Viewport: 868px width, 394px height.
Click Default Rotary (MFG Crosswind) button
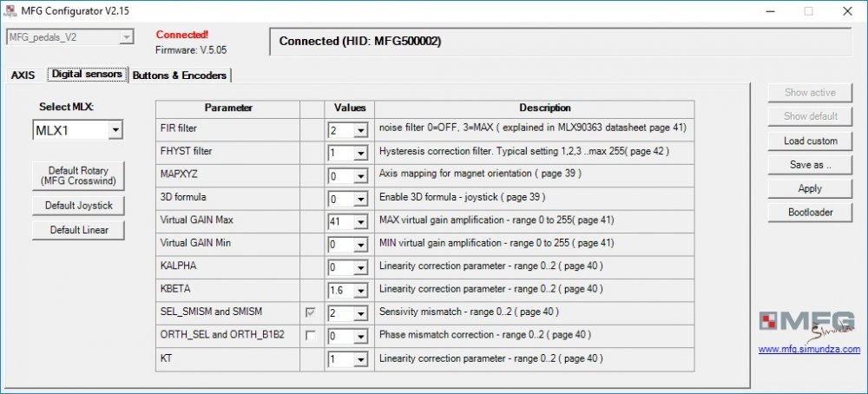click(78, 176)
